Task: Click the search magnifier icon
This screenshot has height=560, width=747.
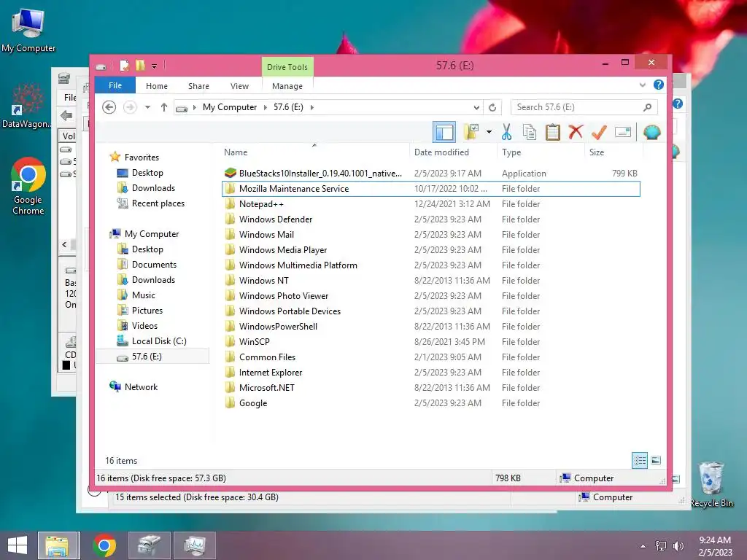Action: (647, 108)
